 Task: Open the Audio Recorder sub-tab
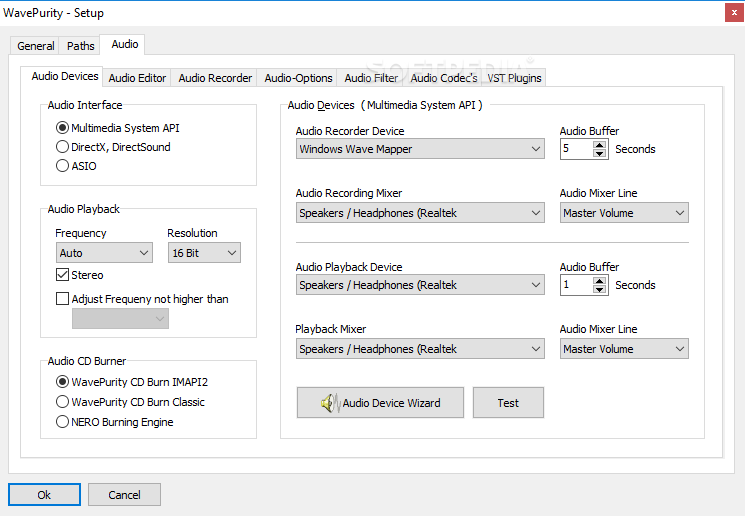tap(215, 78)
